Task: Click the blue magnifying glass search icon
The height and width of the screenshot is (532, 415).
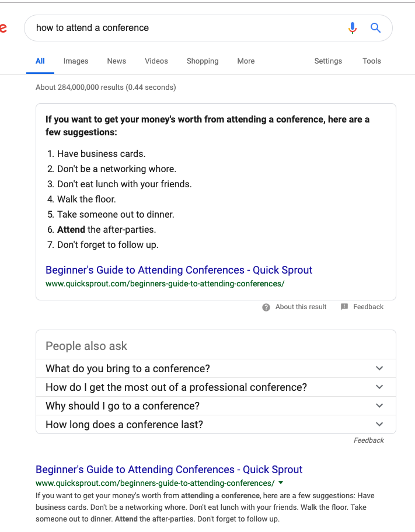Action: pyautogui.click(x=375, y=27)
